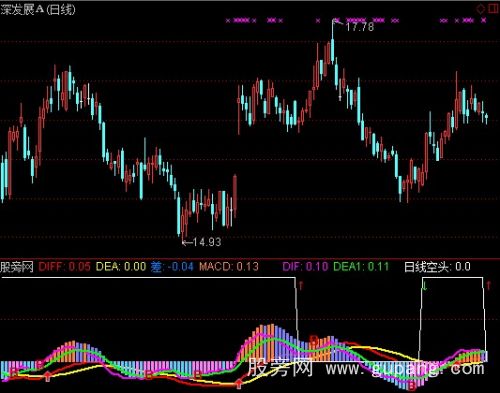Click the 14.93 low price label
500x393 pixels.
(x=207, y=242)
